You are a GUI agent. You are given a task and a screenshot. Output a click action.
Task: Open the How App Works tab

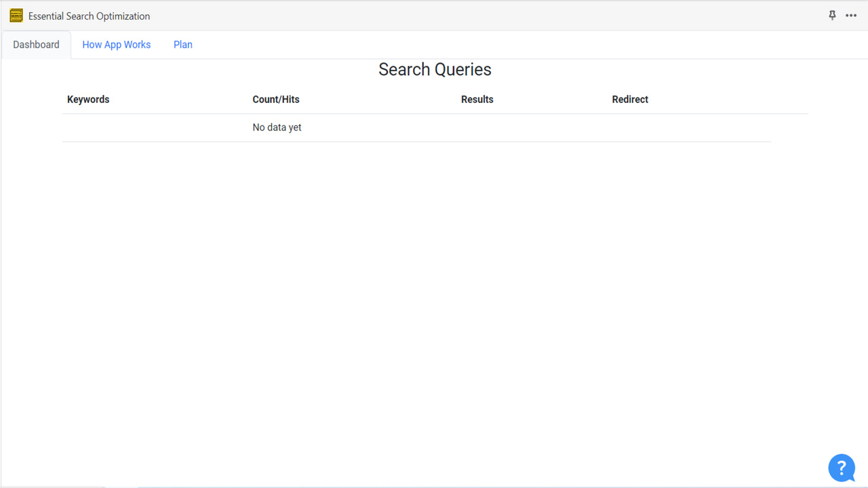click(117, 45)
